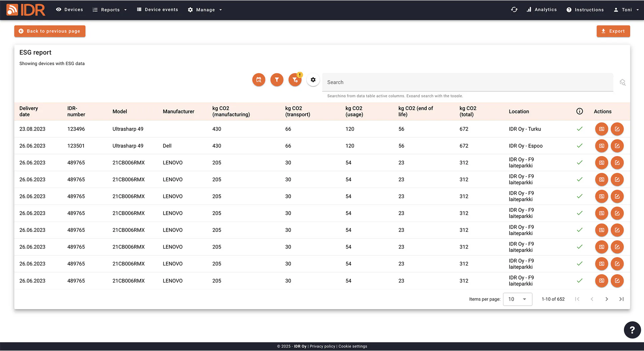Edit the device row 123501
The width and height of the screenshot is (644, 351).
(617, 146)
